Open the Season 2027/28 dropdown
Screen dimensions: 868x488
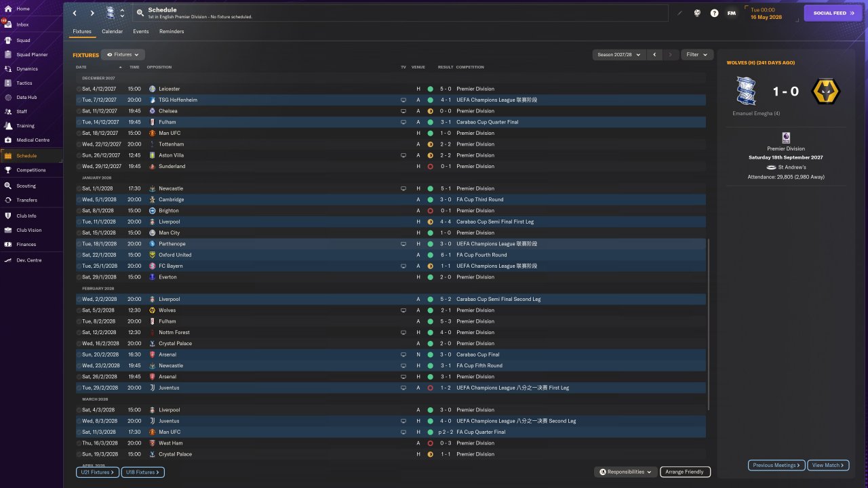coord(618,54)
